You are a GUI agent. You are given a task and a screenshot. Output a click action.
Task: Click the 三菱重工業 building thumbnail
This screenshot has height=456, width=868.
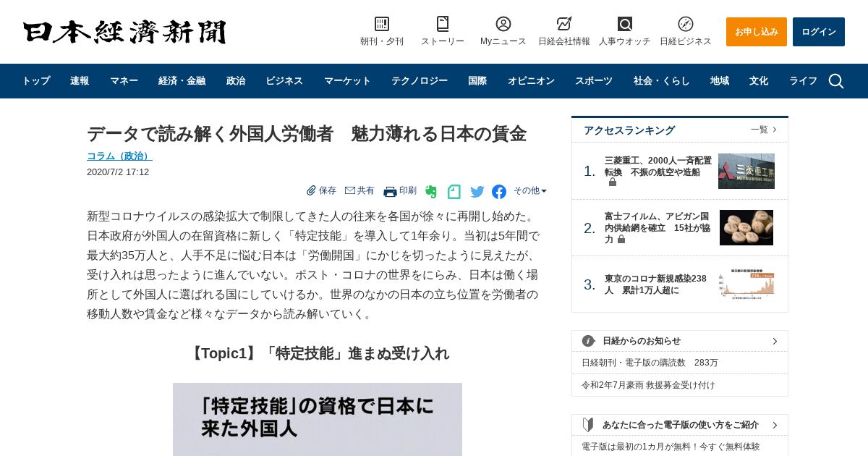(x=746, y=171)
